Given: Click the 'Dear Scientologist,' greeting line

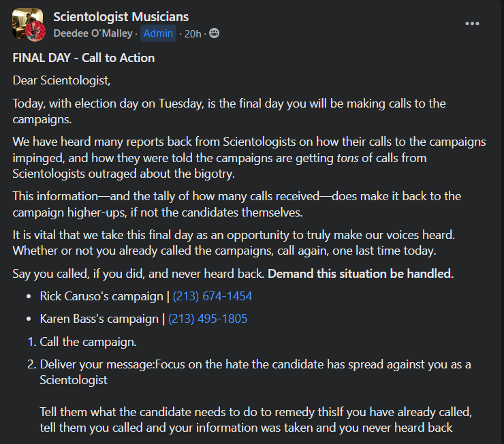Looking at the screenshot, I should click(x=61, y=80).
